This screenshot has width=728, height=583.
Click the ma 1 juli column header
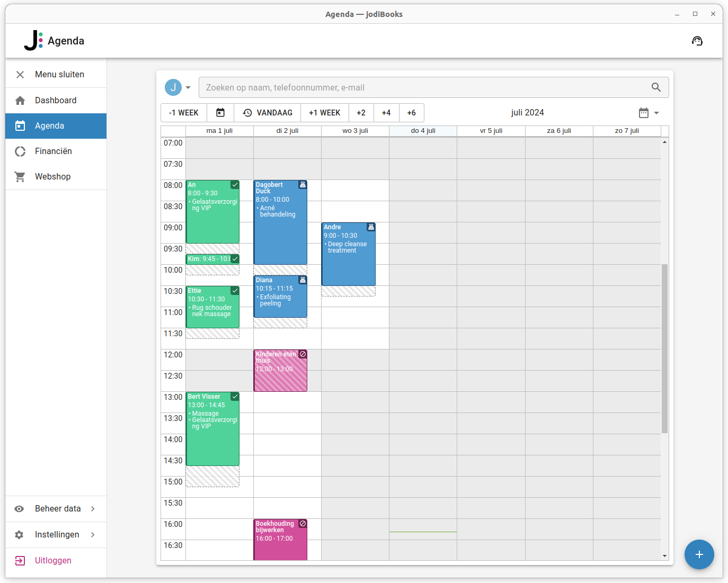click(219, 131)
